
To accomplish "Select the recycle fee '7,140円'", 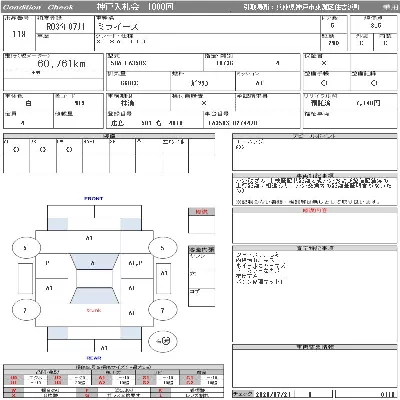I will (368, 103).
